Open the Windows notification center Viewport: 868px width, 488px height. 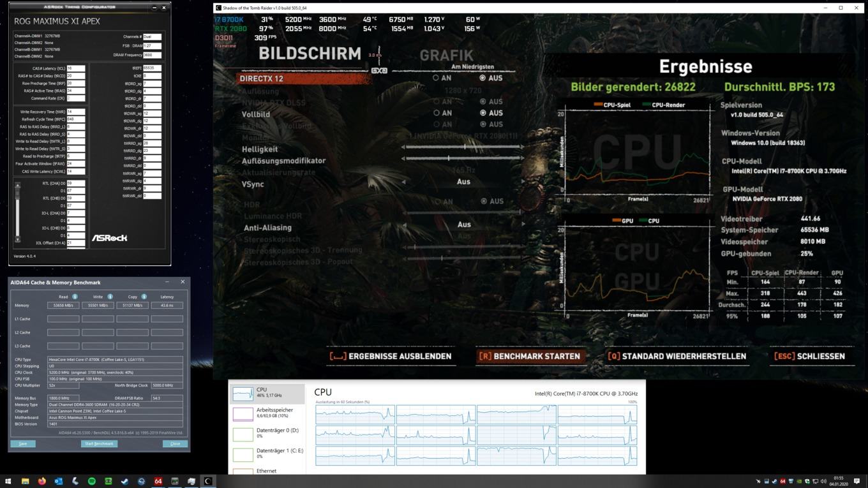pyautogui.click(x=857, y=481)
